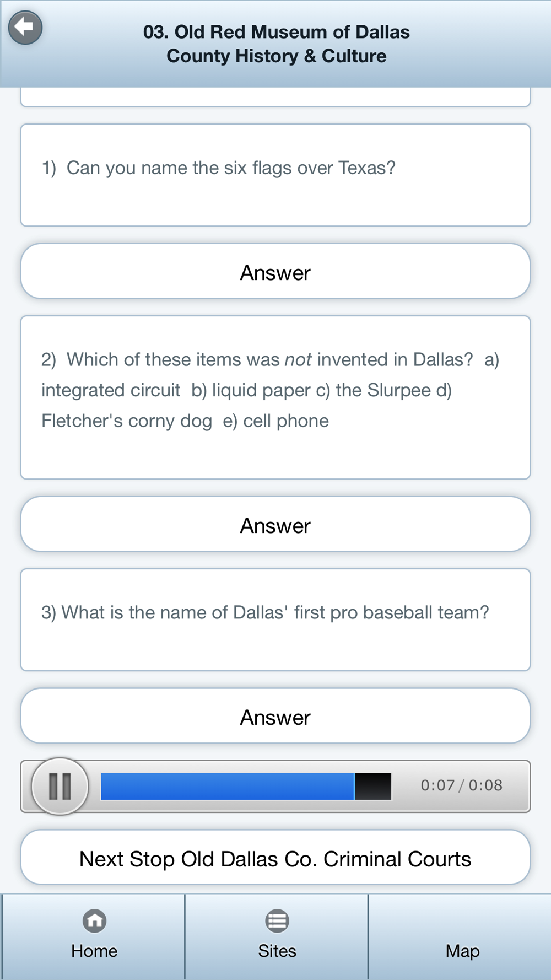Open the Home tab icon
Viewport: 551px width, 980px height.
click(94, 920)
